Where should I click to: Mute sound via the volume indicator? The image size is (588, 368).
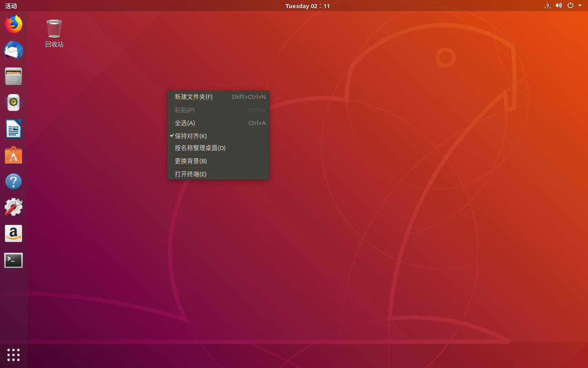coord(559,6)
